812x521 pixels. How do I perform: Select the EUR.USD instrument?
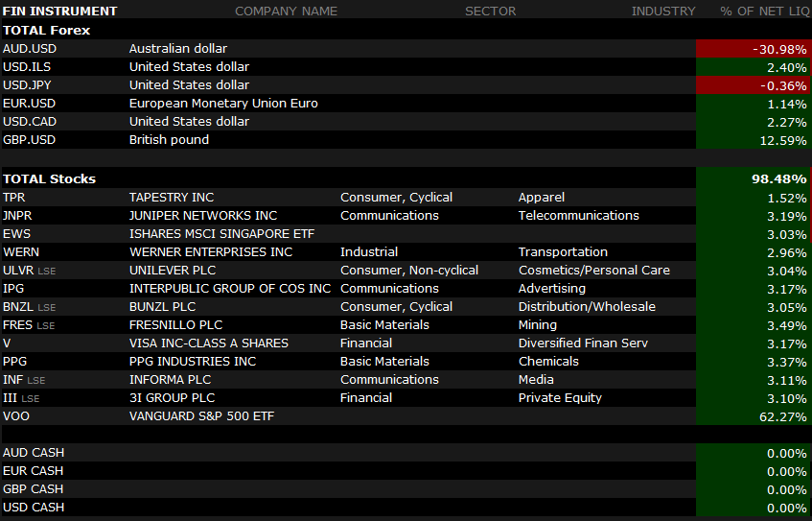point(29,104)
